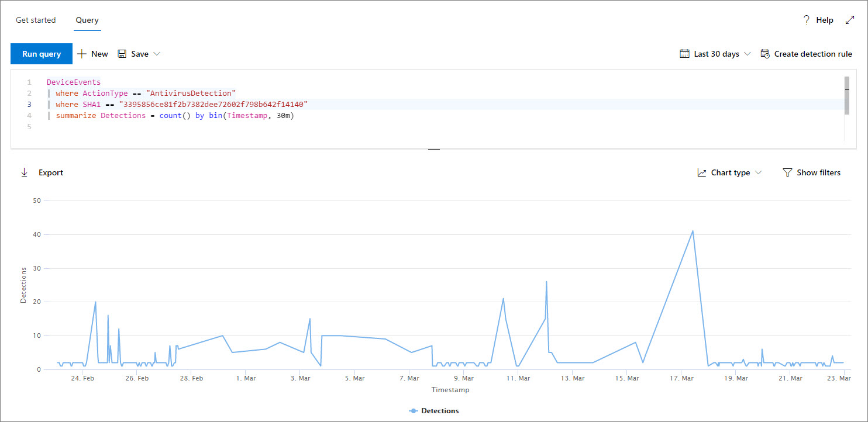Open the Chart type dropdown
The image size is (868, 422).
[730, 172]
